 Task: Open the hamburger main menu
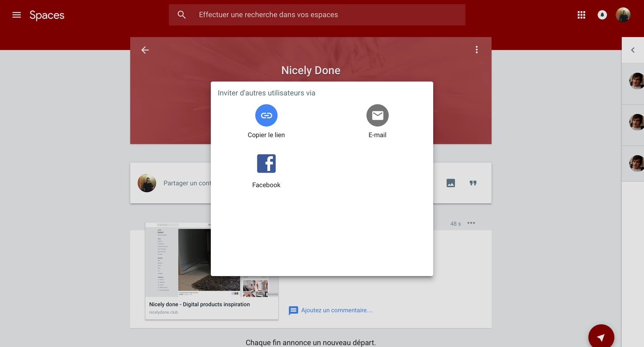click(17, 15)
